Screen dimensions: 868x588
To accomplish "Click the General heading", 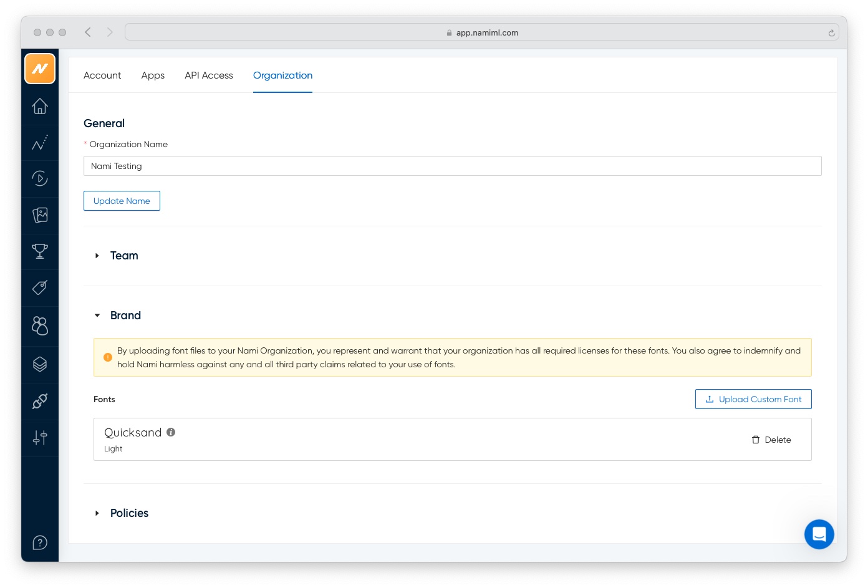I will point(104,123).
